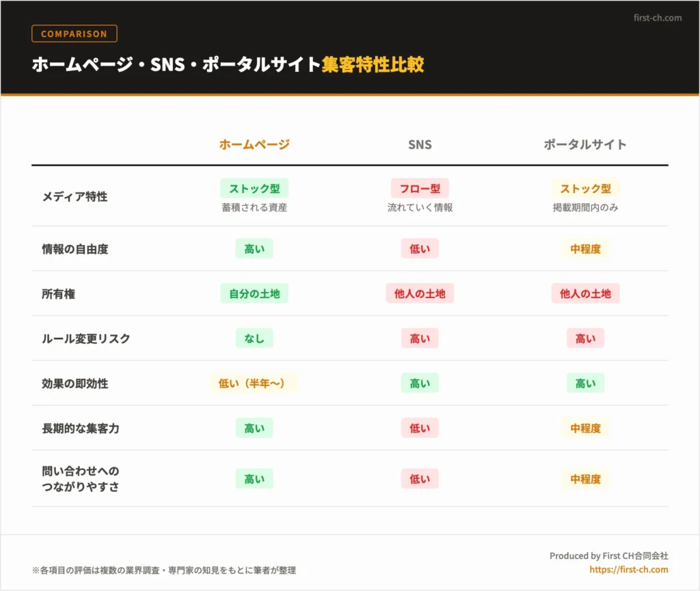Screen dimensions: 700x591
Task: Select the 自分の土地 badge in 所有権 row
Action: tap(254, 293)
